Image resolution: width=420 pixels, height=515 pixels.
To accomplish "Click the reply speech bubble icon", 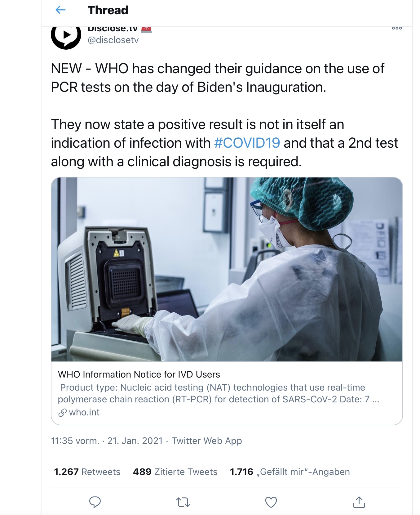I will (x=95, y=502).
